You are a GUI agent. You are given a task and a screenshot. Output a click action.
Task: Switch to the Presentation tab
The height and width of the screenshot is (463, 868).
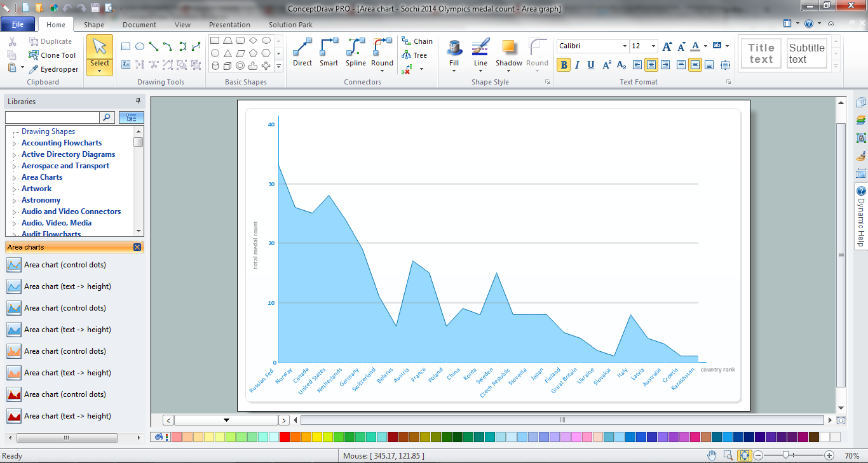point(229,25)
